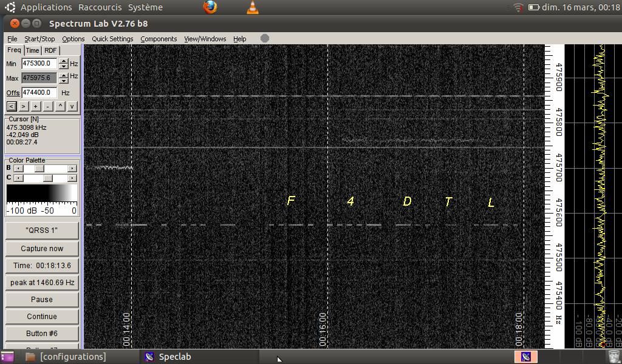
Task: Click the '>' frequency shift-right button
Action: [x=24, y=106]
